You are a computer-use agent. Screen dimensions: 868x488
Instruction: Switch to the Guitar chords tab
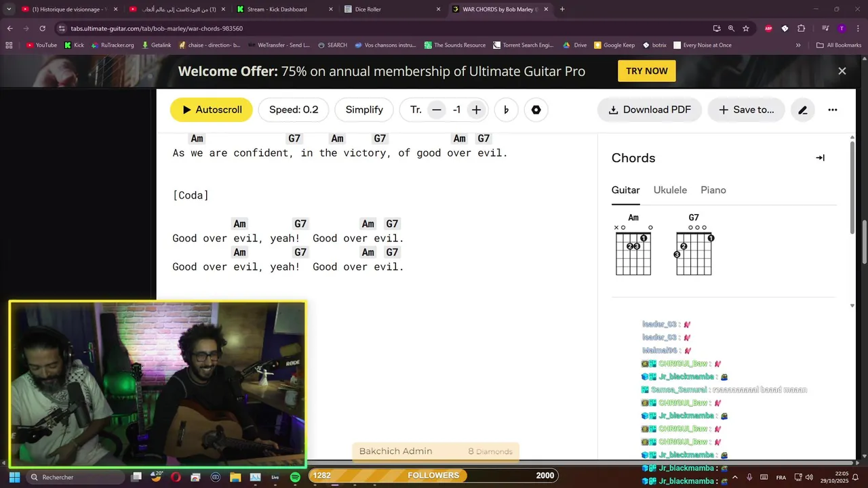tap(625, 190)
